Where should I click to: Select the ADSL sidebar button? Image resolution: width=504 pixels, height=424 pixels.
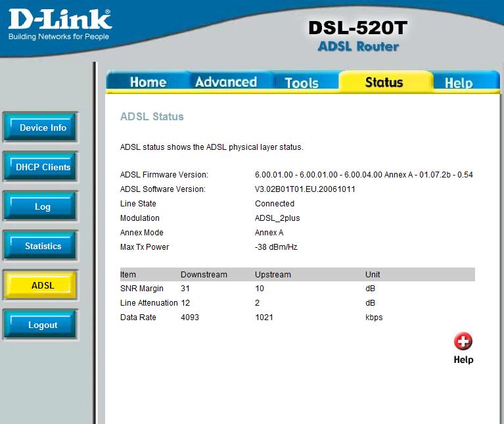click(x=40, y=285)
